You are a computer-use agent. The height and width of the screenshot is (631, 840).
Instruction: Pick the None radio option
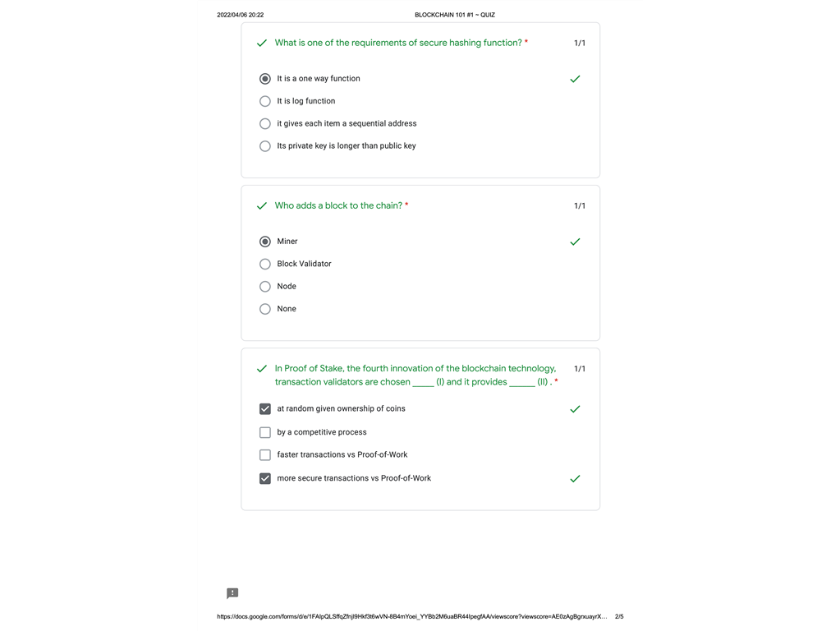pyautogui.click(x=264, y=309)
